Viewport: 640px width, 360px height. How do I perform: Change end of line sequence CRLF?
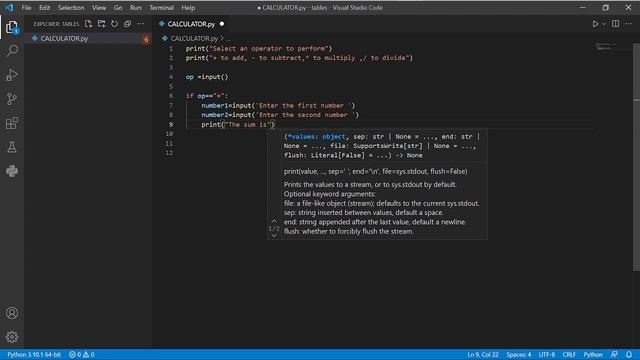(569, 354)
